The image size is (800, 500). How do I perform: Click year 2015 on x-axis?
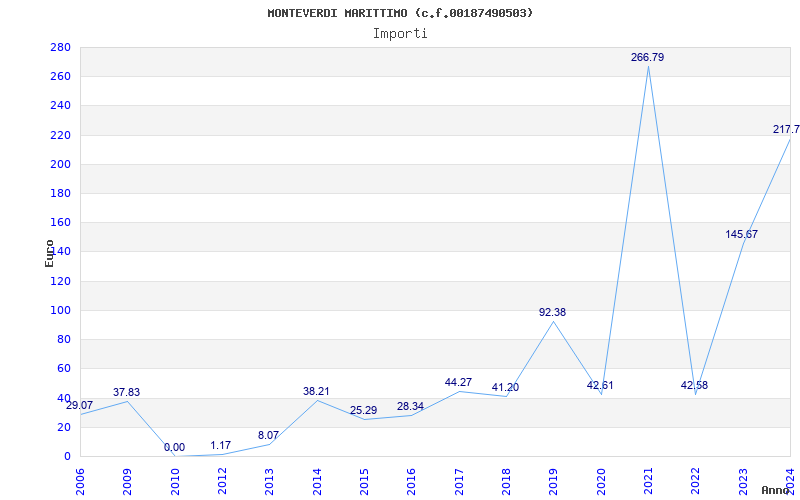[x=365, y=481]
